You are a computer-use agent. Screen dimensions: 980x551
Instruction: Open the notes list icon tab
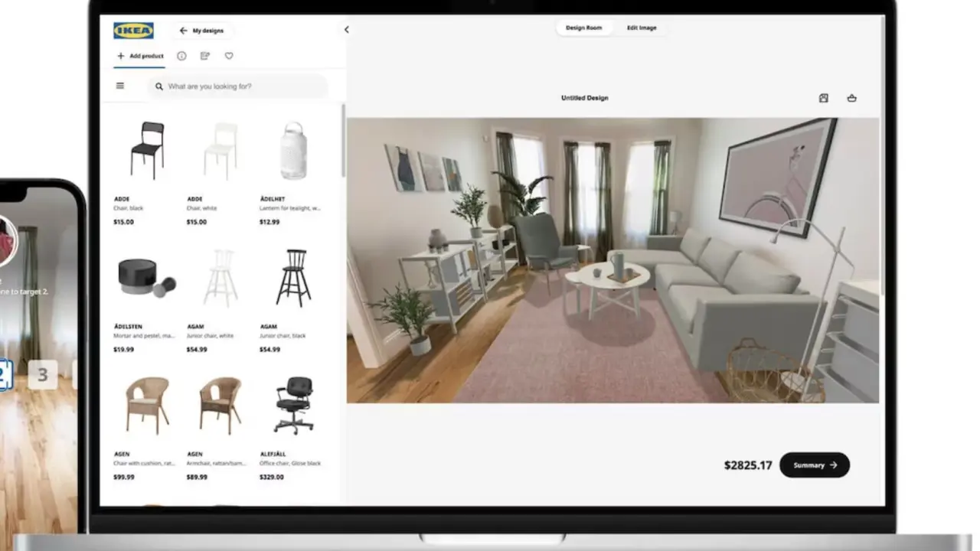[204, 56]
